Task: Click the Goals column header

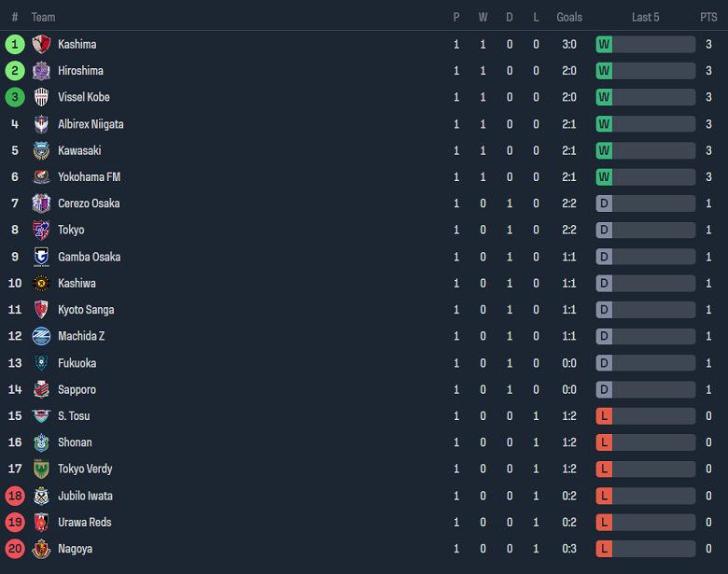Action: click(x=569, y=17)
